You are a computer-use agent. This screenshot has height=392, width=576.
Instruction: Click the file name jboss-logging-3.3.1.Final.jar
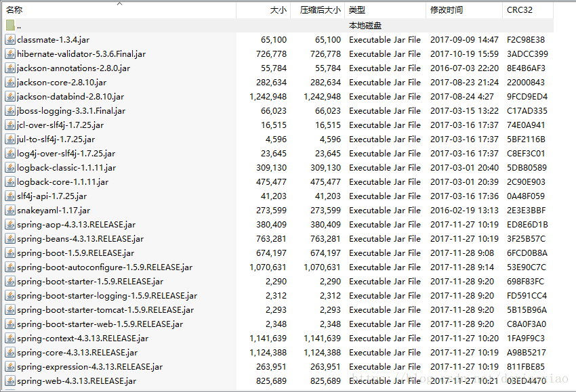(x=71, y=111)
